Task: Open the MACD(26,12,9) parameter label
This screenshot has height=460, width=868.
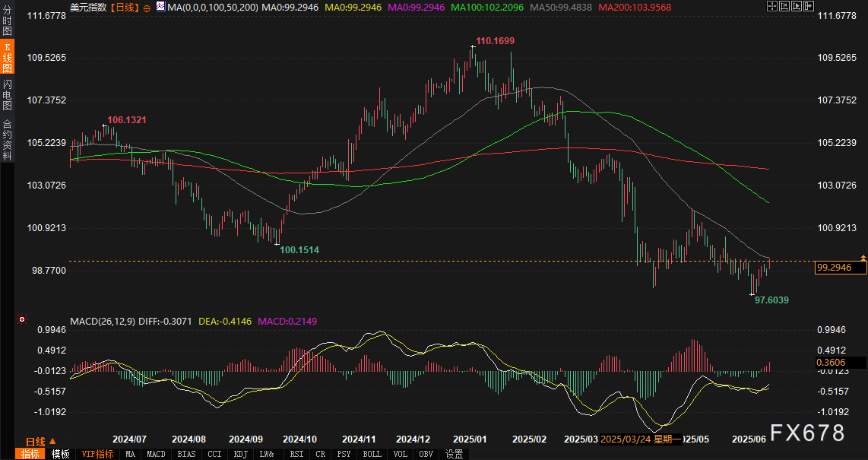Action: click(x=102, y=322)
